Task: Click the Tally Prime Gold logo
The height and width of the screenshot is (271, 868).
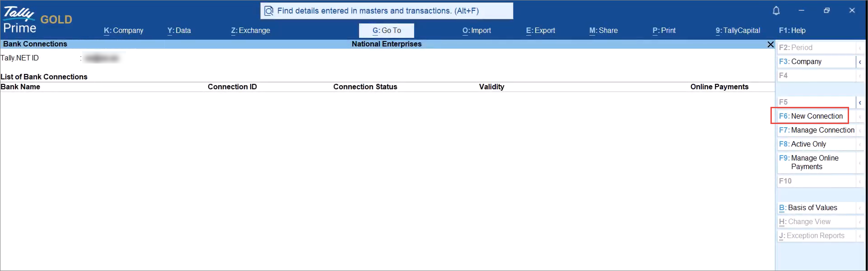Action: [37, 20]
